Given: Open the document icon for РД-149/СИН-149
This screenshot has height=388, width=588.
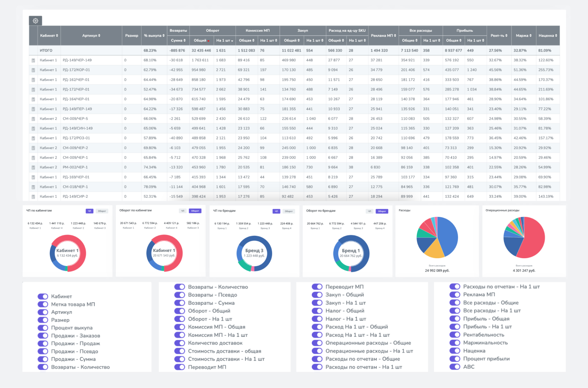Looking at the screenshot, I should tap(33, 128).
